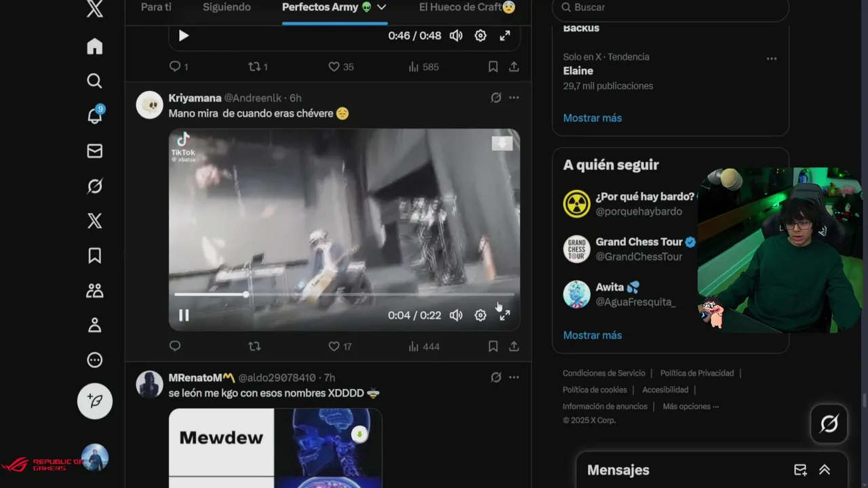Switch to Para ti tab
Screen dimensions: 868x488
pos(156,7)
